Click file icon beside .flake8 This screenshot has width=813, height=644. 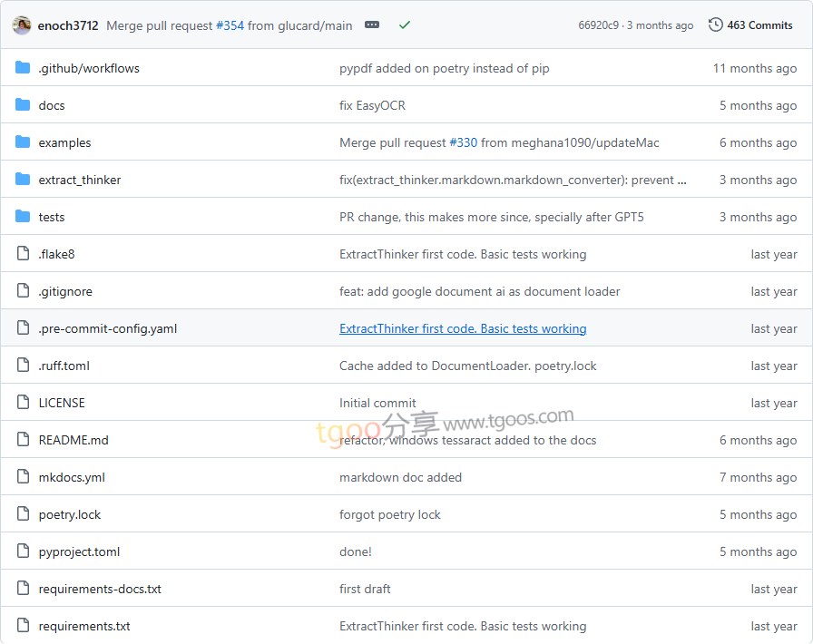click(x=23, y=254)
